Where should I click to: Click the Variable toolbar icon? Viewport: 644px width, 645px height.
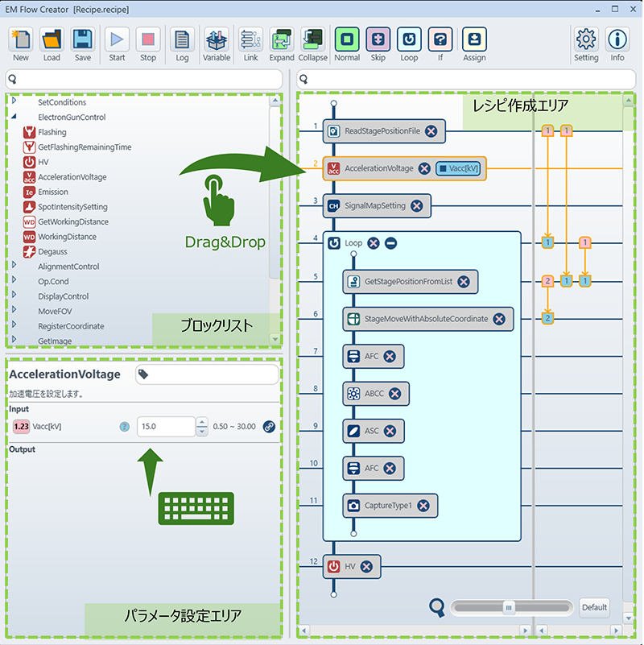coord(217,40)
